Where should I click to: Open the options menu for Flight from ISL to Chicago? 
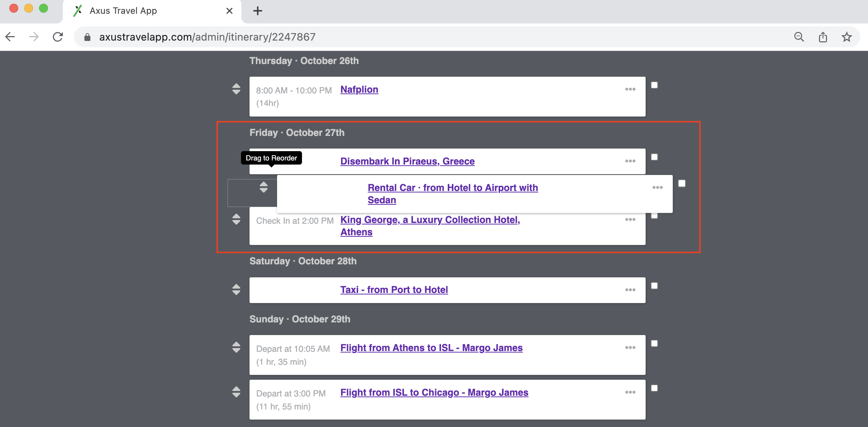(630, 392)
